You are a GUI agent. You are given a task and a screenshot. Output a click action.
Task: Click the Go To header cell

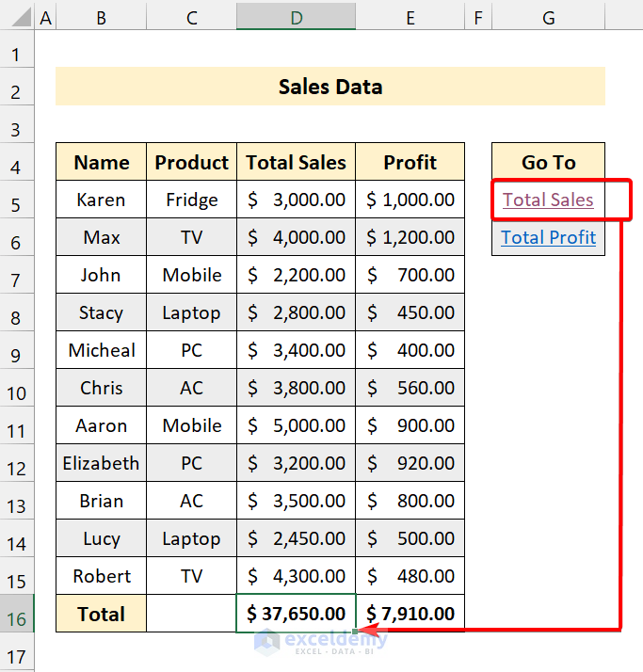point(548,162)
